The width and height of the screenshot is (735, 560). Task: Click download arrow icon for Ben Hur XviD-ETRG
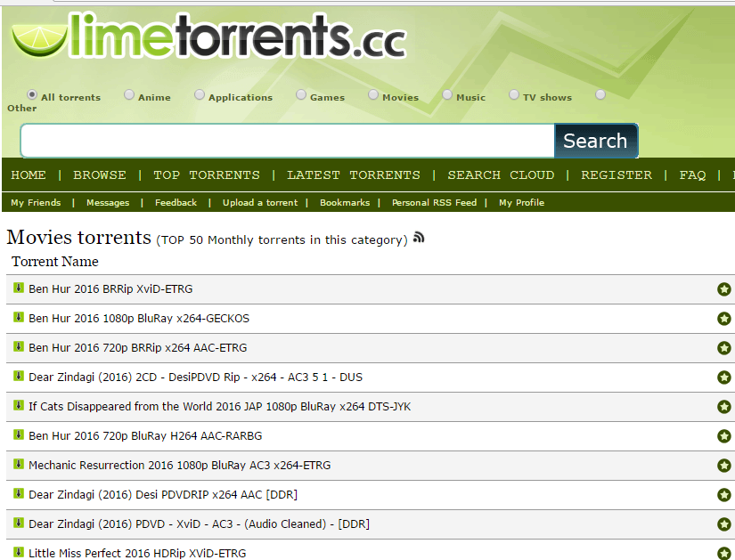coord(18,288)
